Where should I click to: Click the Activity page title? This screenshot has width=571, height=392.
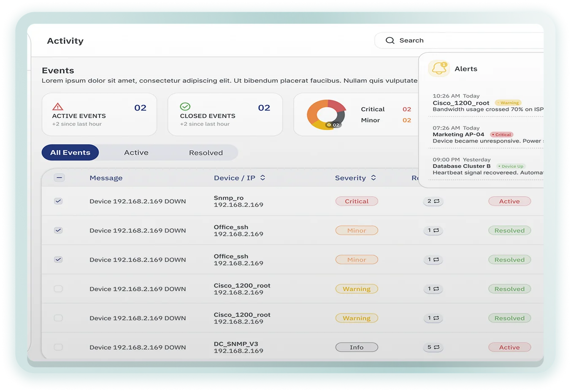(65, 41)
